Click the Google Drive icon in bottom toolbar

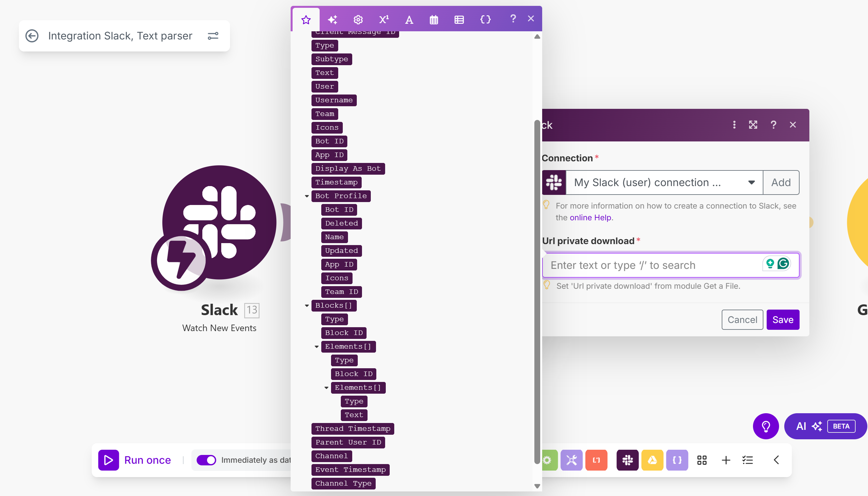(x=652, y=460)
